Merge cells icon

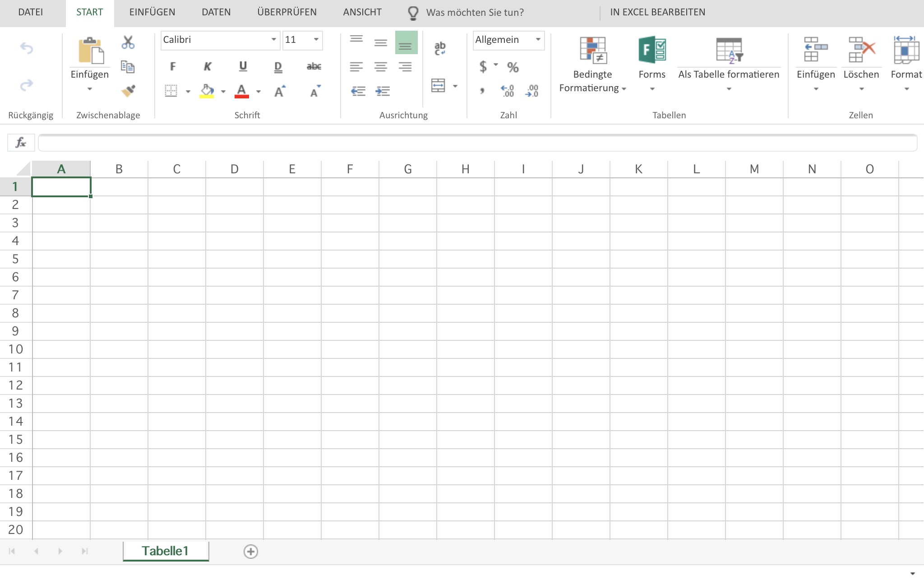pyautogui.click(x=438, y=85)
